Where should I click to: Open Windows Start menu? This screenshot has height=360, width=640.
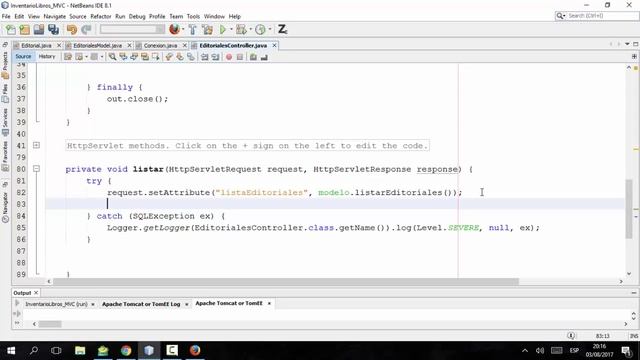11,351
